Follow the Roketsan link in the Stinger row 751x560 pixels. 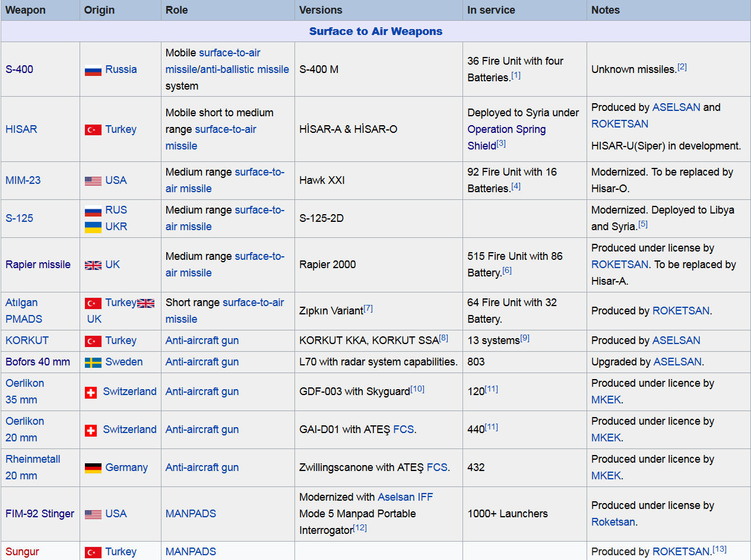(x=613, y=522)
